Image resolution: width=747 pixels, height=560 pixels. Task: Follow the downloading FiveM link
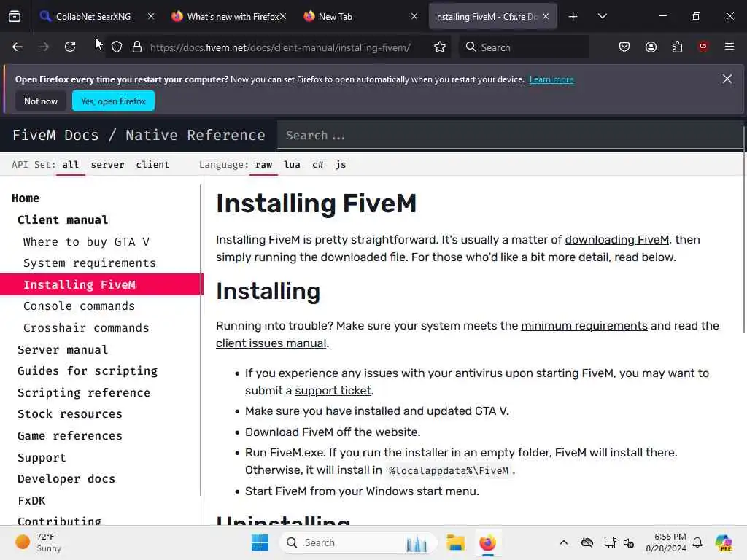pyautogui.click(x=617, y=239)
